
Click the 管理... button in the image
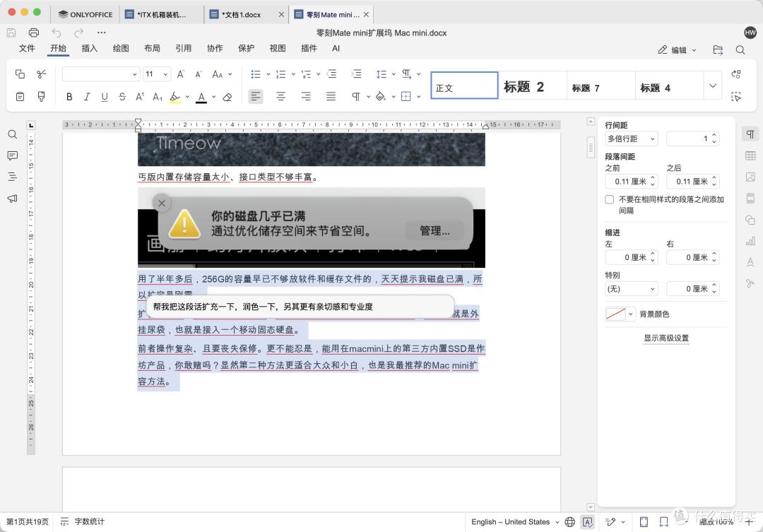point(435,231)
